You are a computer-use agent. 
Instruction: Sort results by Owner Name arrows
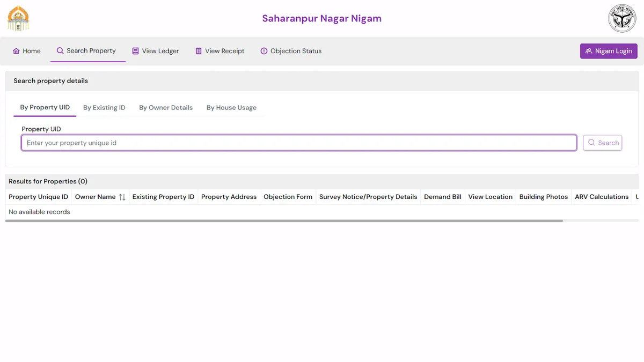coord(122,197)
